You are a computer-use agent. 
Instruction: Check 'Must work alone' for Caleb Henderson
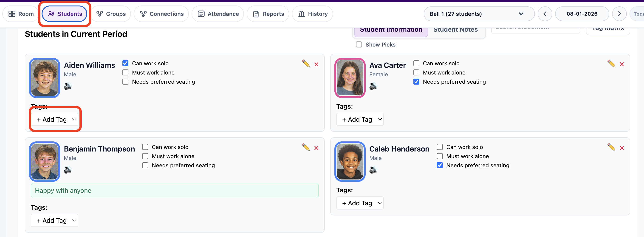pos(440,156)
